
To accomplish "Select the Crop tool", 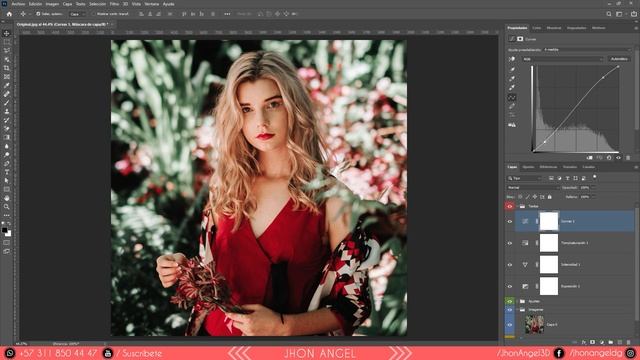I will 7,68.
